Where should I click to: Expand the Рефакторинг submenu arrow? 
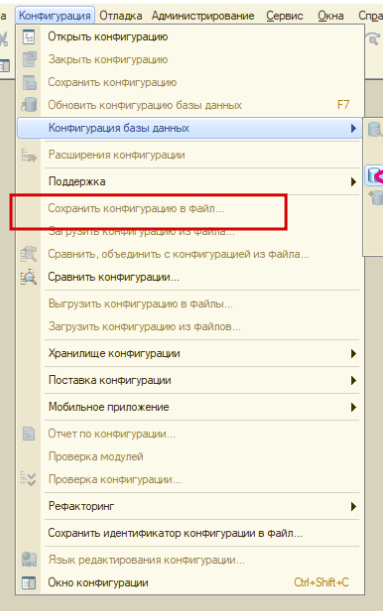pos(353,506)
